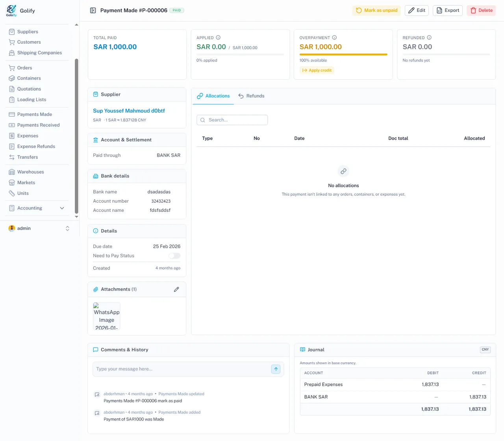This screenshot has width=504, height=441.
Task: Go to the Containers page
Action: tap(29, 78)
